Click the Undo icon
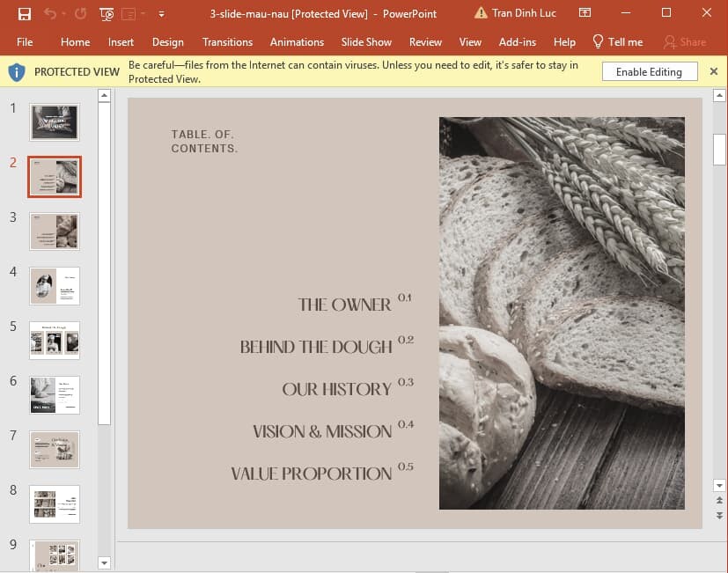Image resolution: width=728 pixels, height=573 pixels. click(50, 13)
